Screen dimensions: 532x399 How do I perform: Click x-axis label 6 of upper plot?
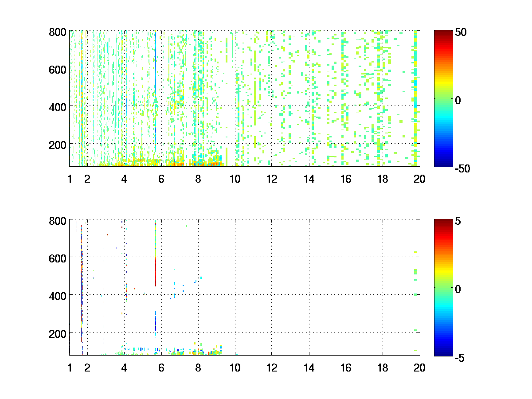(161, 179)
